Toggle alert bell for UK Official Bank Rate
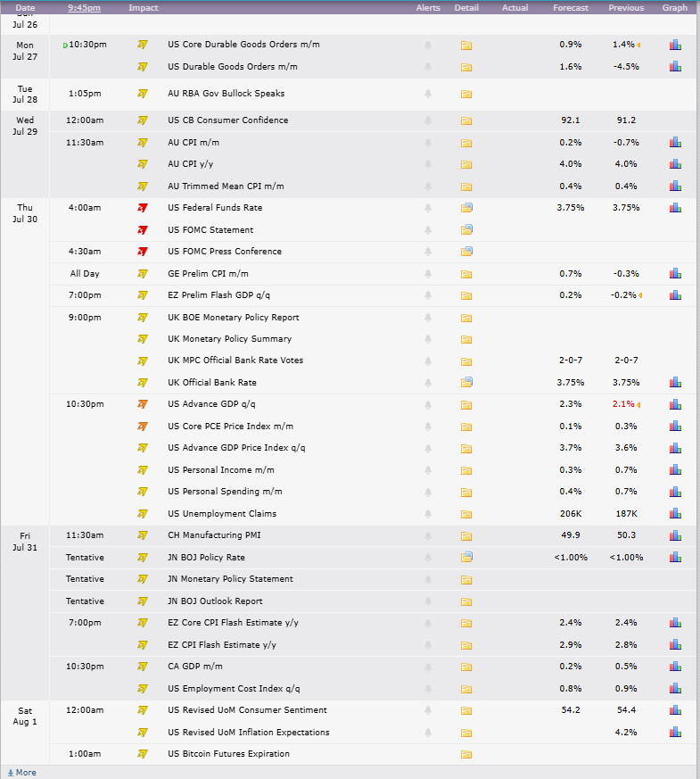The width and height of the screenshot is (700, 779). pos(428,383)
